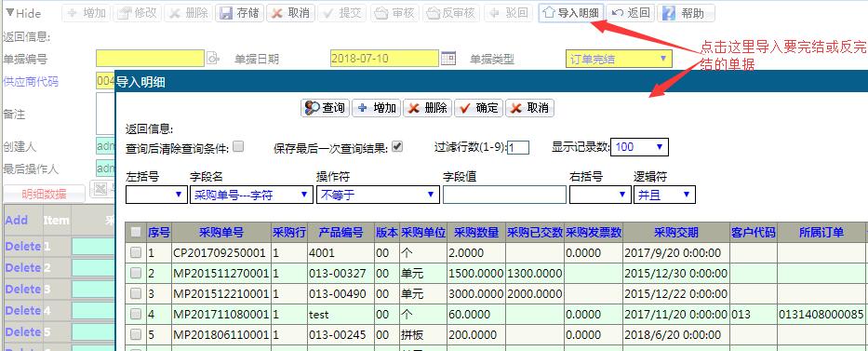
Task: Open 操作符 dropdown showing 不等于
Action: 378,195
